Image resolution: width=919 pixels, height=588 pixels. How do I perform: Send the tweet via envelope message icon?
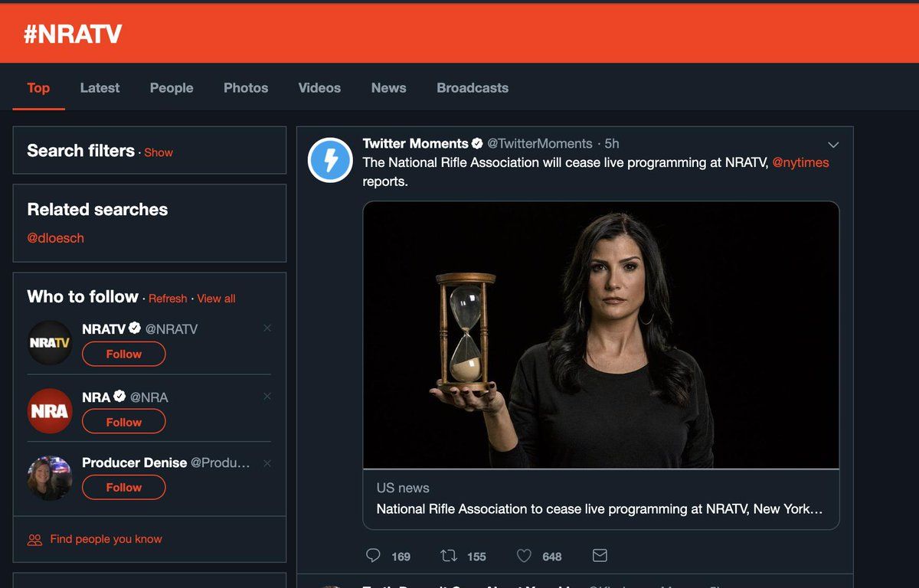tap(600, 556)
